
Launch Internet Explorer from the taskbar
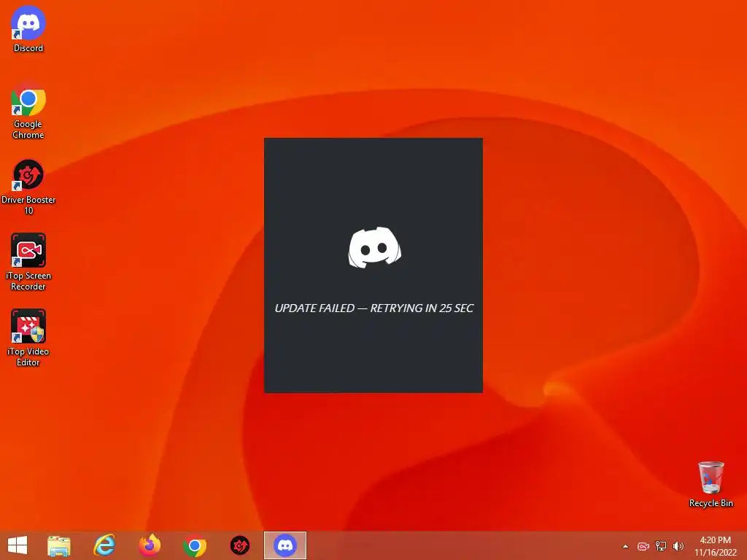coord(104,545)
